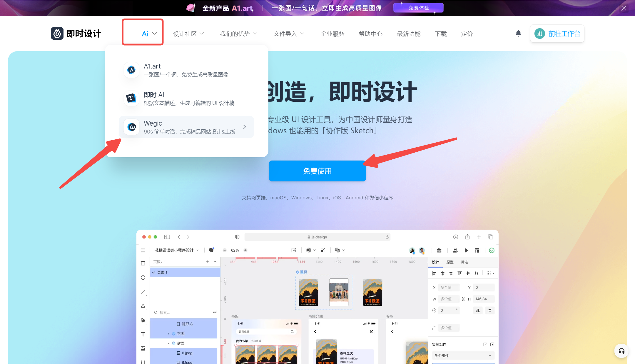Click the browser back arrow in mockup
Image resolution: width=635 pixels, height=364 pixels.
tap(179, 237)
